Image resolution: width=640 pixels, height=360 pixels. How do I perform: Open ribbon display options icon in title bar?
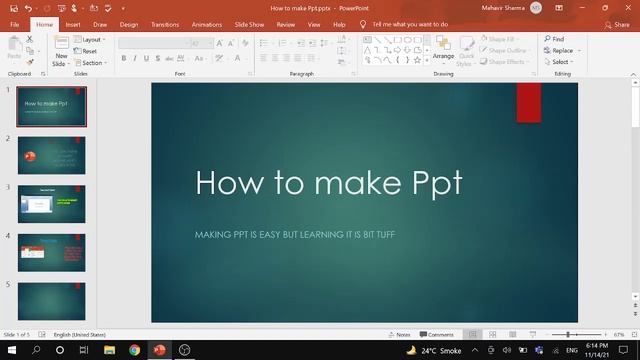[559, 8]
